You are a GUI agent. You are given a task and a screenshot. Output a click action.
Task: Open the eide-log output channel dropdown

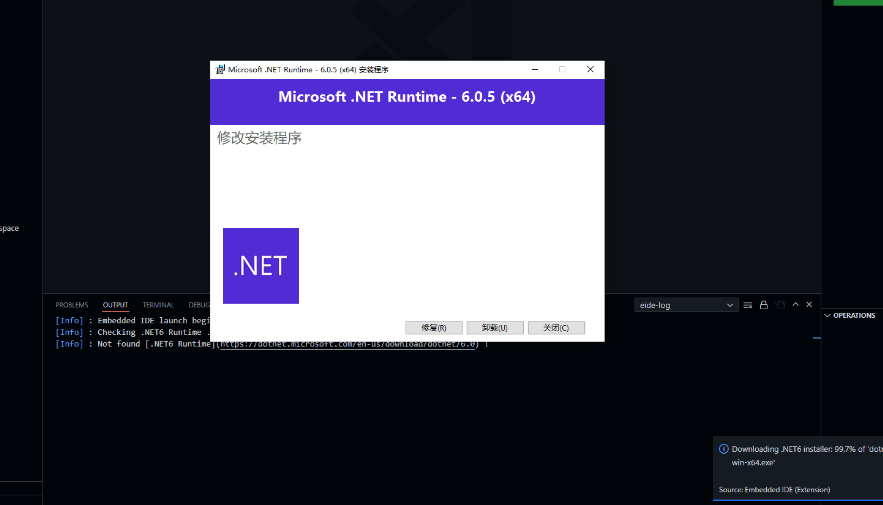[686, 305]
